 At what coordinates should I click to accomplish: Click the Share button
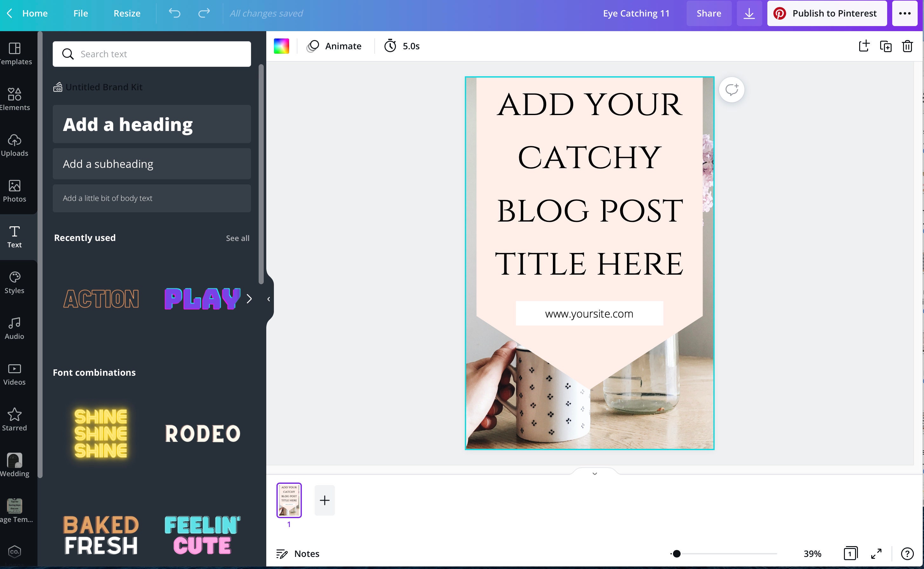coord(709,13)
